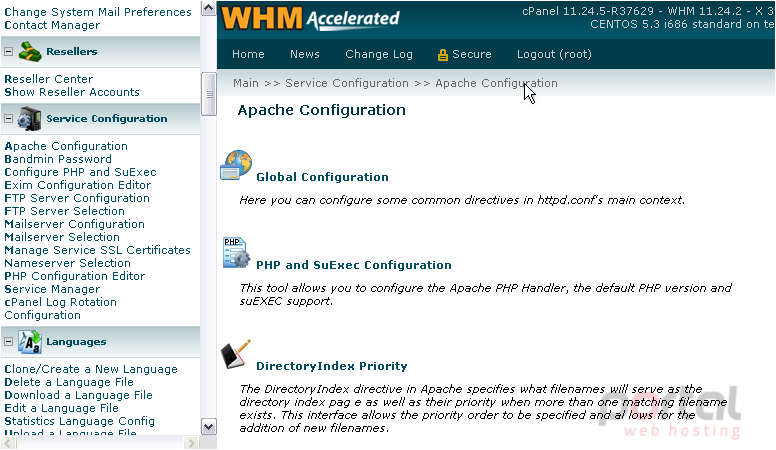Open the Home menu item
Viewport: 776px width, 450px height.
coord(248,54)
